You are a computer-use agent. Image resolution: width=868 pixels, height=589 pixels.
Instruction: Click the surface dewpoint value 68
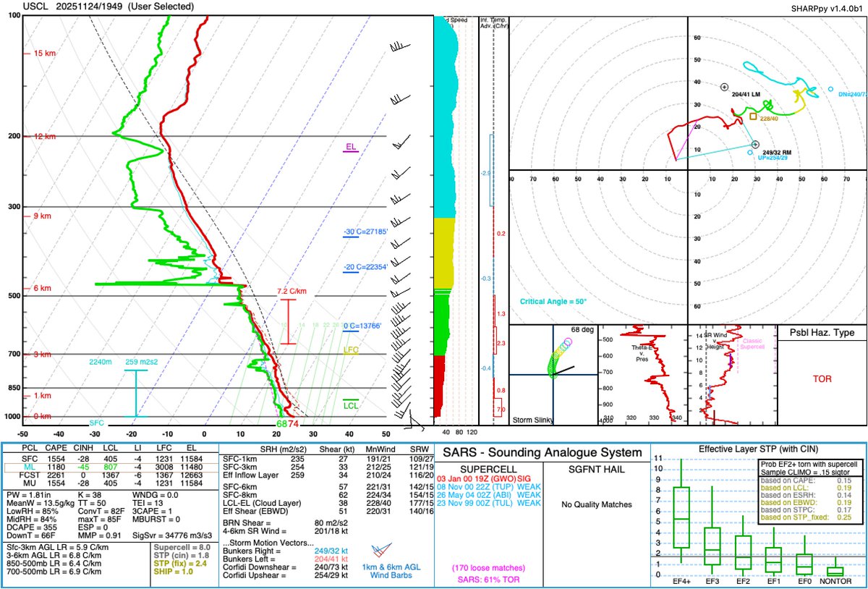point(281,424)
